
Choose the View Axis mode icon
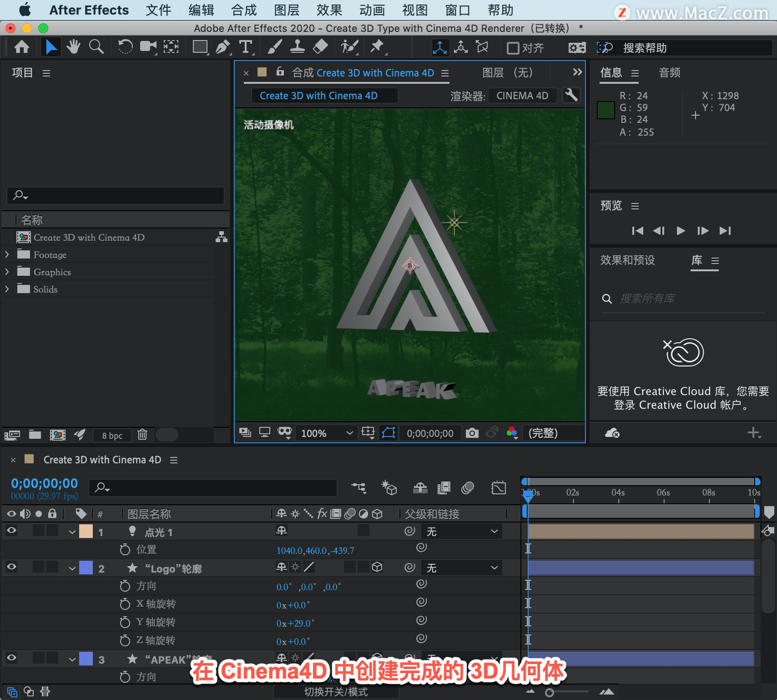482,47
